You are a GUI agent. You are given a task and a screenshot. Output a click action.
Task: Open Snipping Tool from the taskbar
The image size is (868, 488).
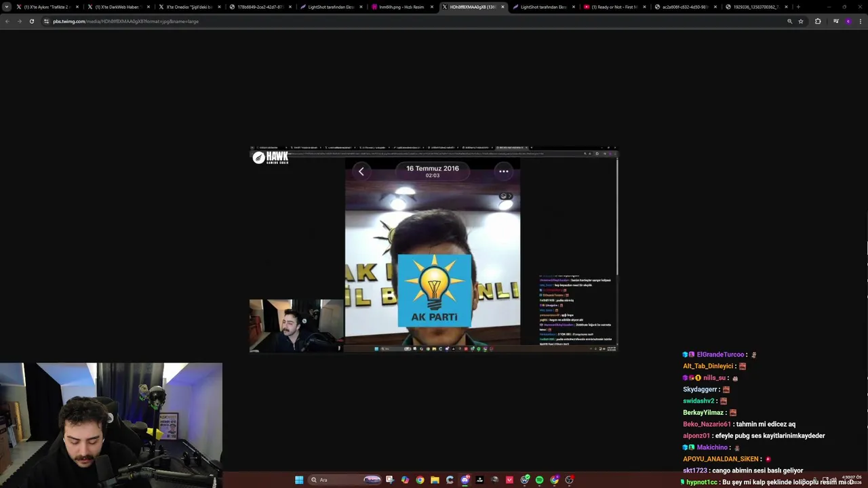tap(390, 480)
